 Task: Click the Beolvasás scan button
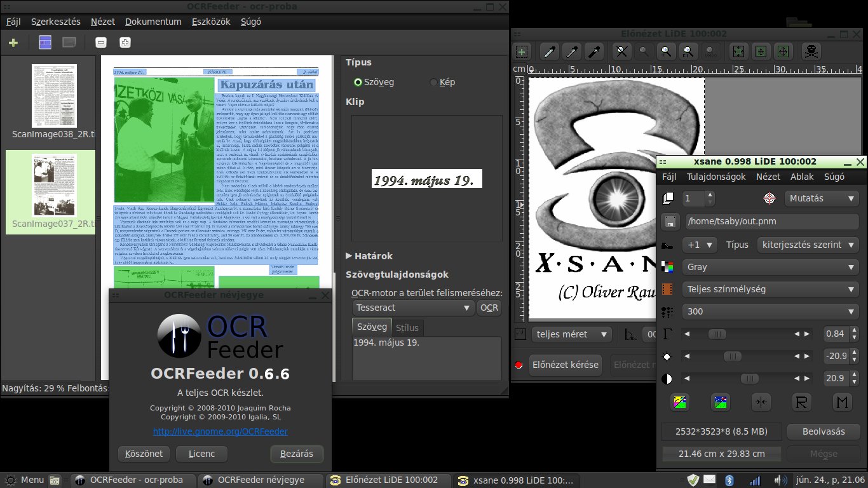[x=825, y=431]
